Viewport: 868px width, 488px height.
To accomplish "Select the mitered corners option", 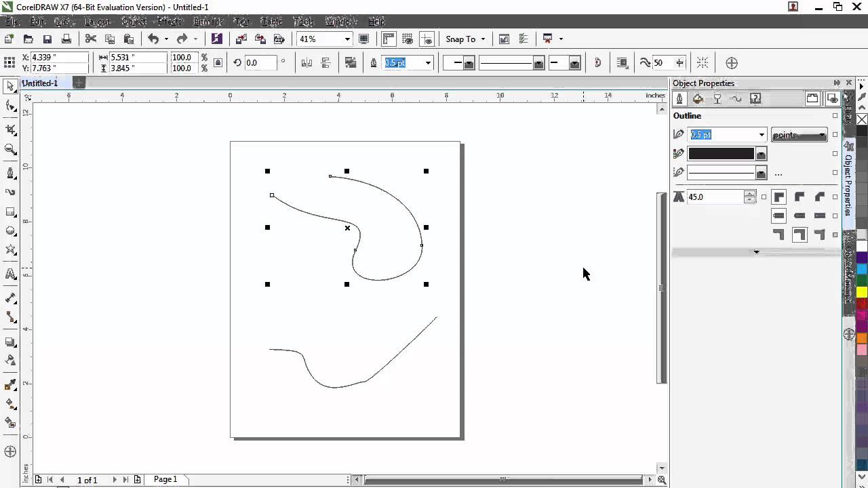I will point(779,197).
